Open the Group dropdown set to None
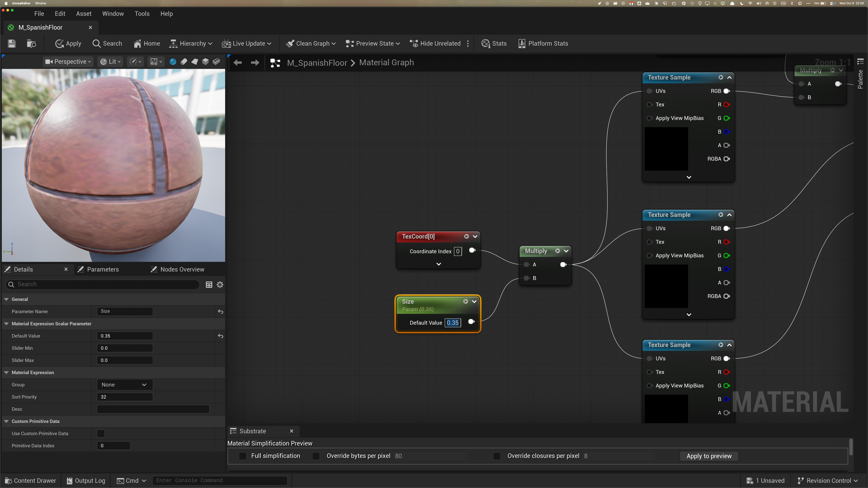Viewport: 868px width, 488px height. 125,385
